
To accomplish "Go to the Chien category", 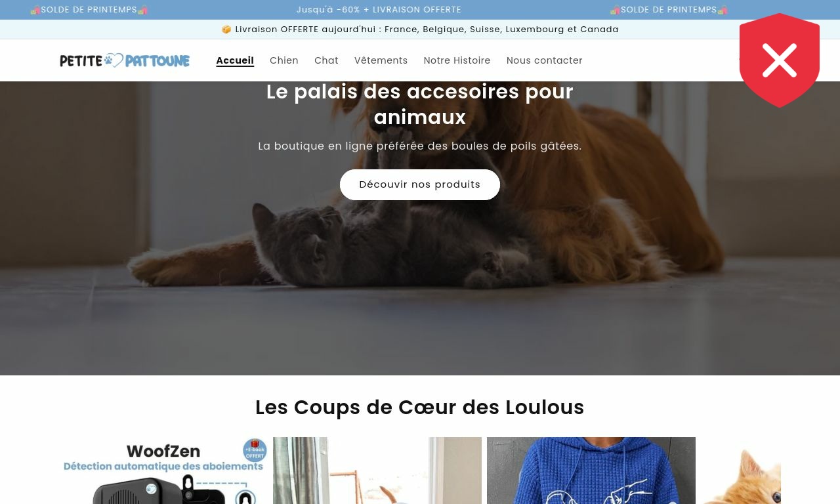I will point(284,60).
